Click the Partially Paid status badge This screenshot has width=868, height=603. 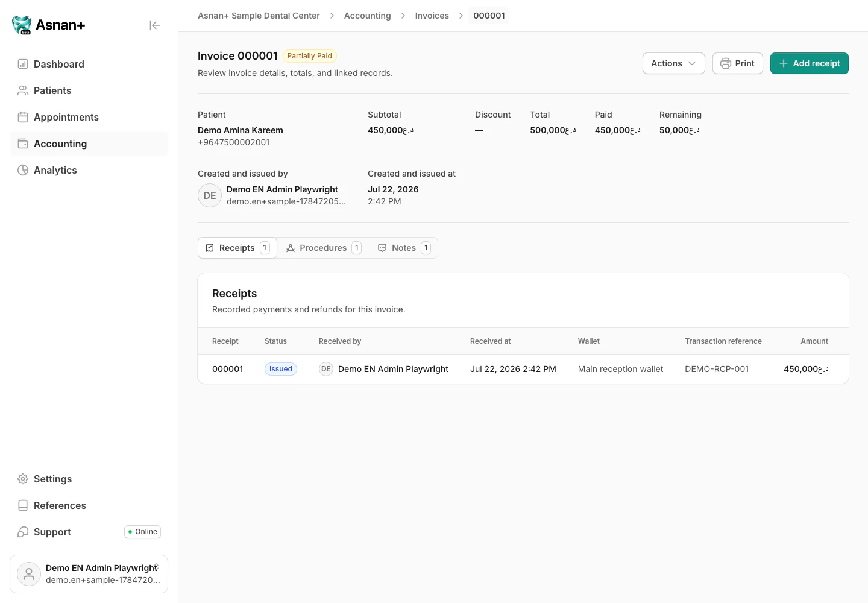(310, 56)
